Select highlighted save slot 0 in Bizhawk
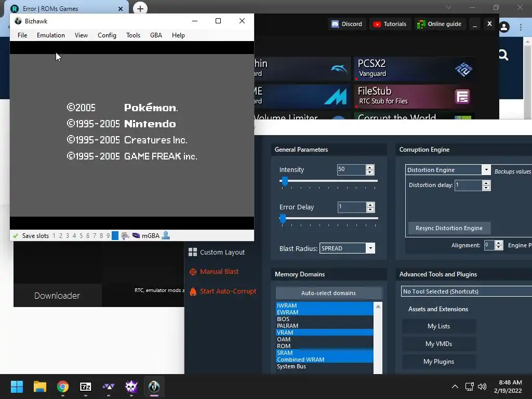This screenshot has width=532, height=399. tap(115, 235)
